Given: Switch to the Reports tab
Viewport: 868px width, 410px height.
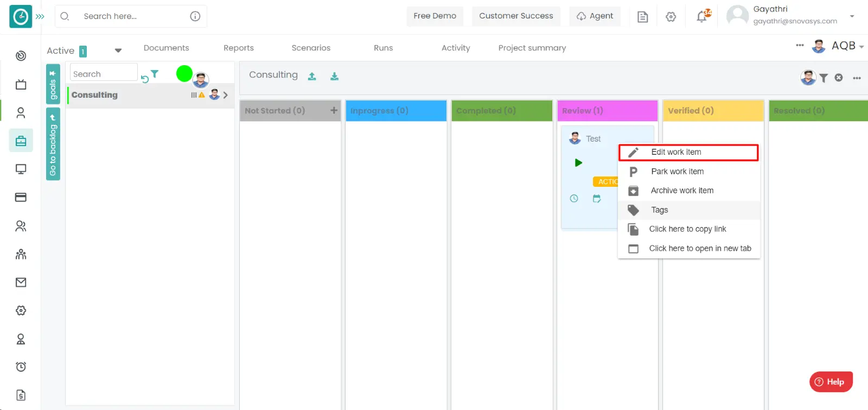Looking at the screenshot, I should point(239,48).
